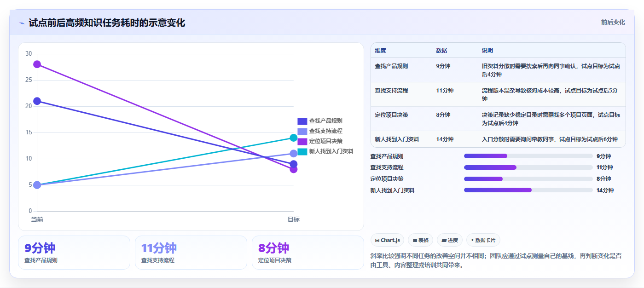This screenshot has height=288, width=644.
Task: Click the purple target point at 8
Action: tap(294, 169)
